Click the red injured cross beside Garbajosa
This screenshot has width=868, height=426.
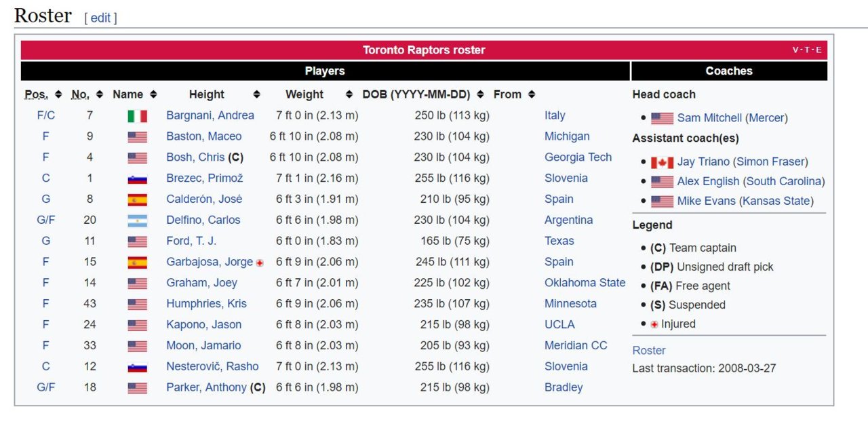click(x=260, y=263)
